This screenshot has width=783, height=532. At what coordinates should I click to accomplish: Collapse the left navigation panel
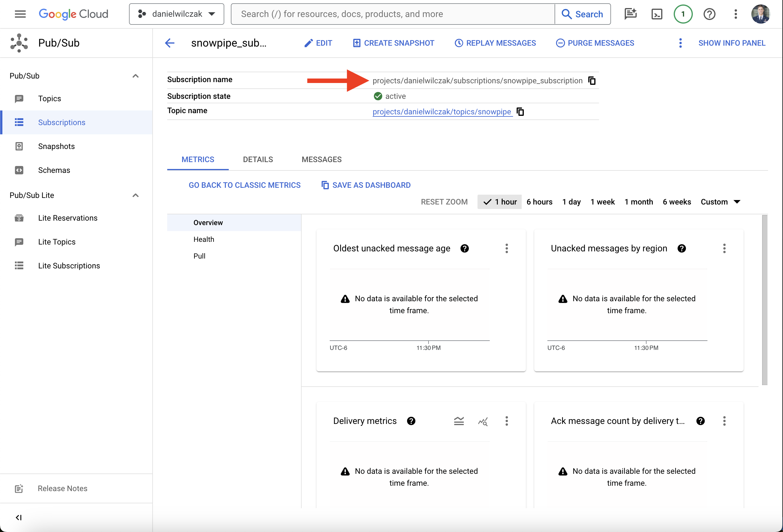(19, 517)
